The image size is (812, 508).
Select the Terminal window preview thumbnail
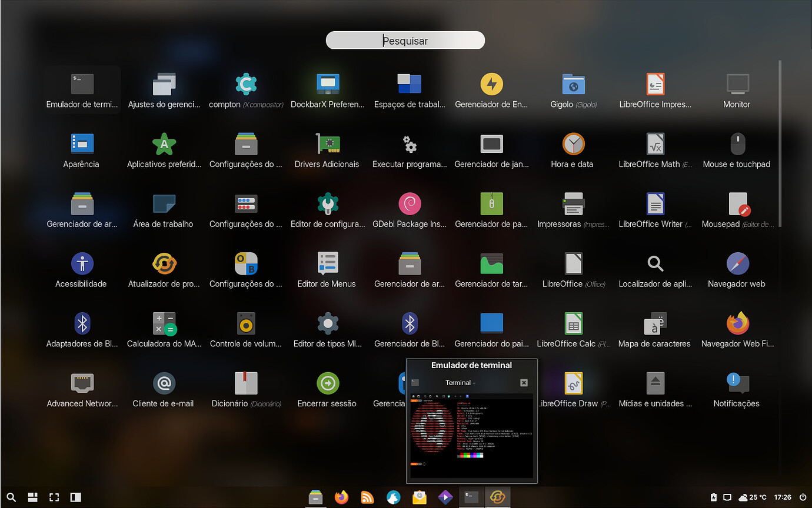click(471, 436)
